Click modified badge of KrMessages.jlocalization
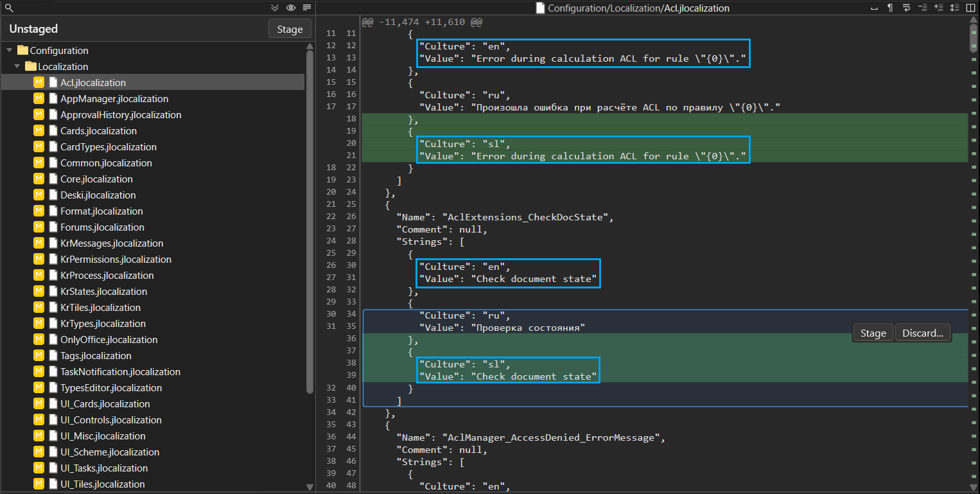Image resolution: width=980 pixels, height=494 pixels. 39,243
